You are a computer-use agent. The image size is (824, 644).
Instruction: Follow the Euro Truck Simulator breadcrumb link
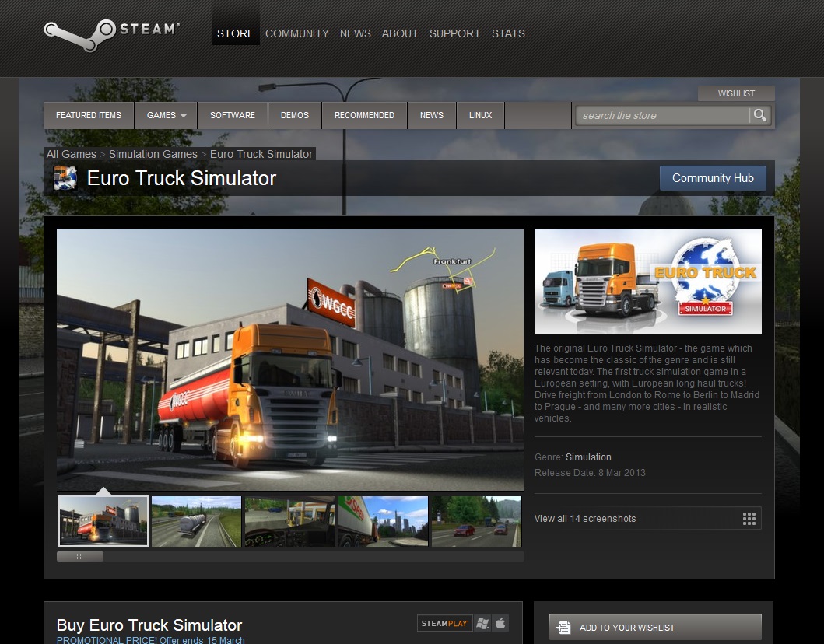(x=261, y=154)
